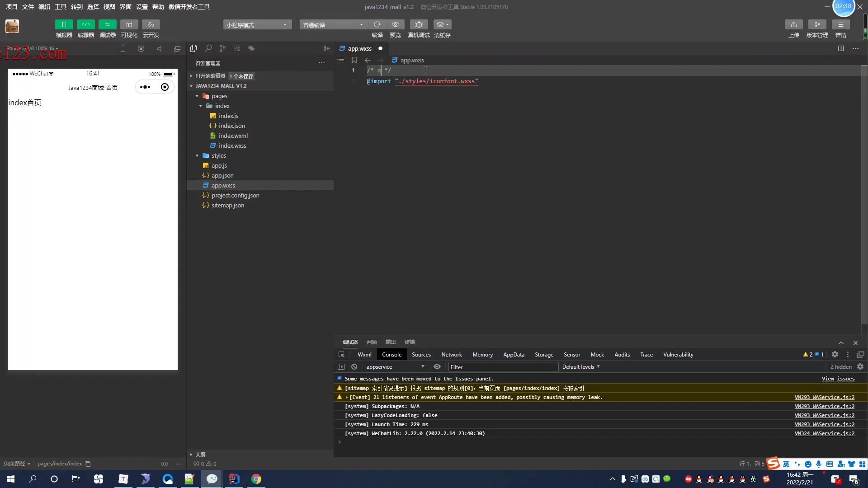Click the Upload icon

(x=794, y=24)
